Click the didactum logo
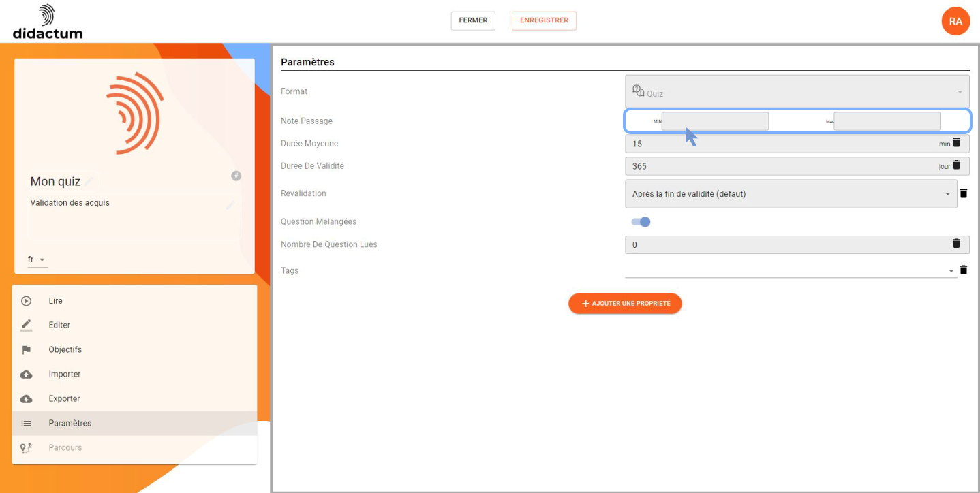Image resolution: width=980 pixels, height=493 pixels. coord(47,22)
